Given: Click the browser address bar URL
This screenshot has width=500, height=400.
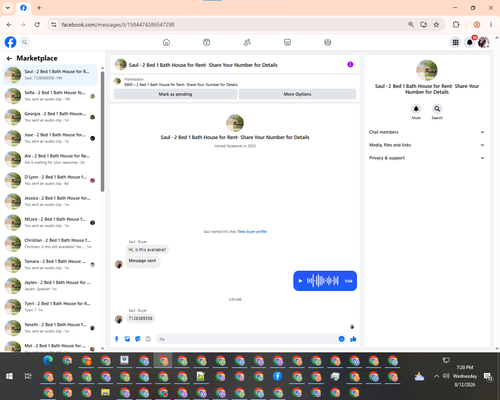Looking at the screenshot, I should [x=118, y=25].
